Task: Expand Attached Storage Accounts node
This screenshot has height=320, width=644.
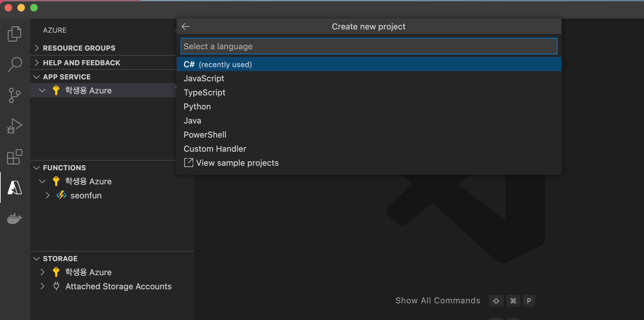Action: [42, 286]
